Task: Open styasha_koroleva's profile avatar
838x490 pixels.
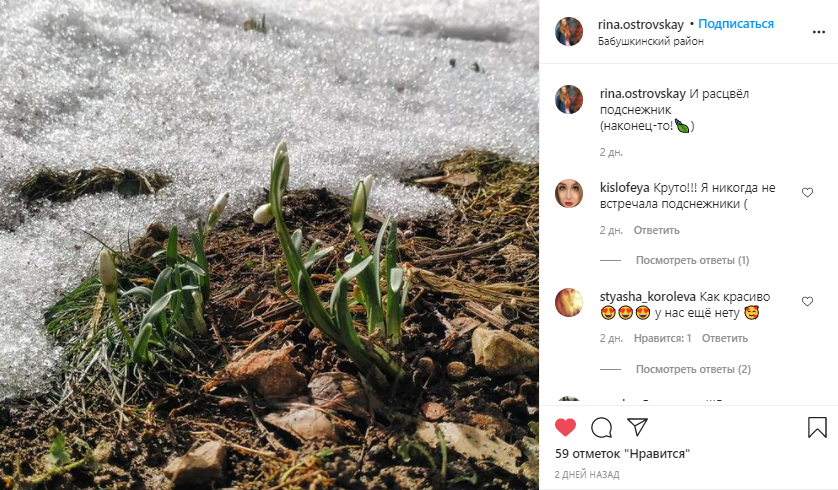Action: click(569, 302)
